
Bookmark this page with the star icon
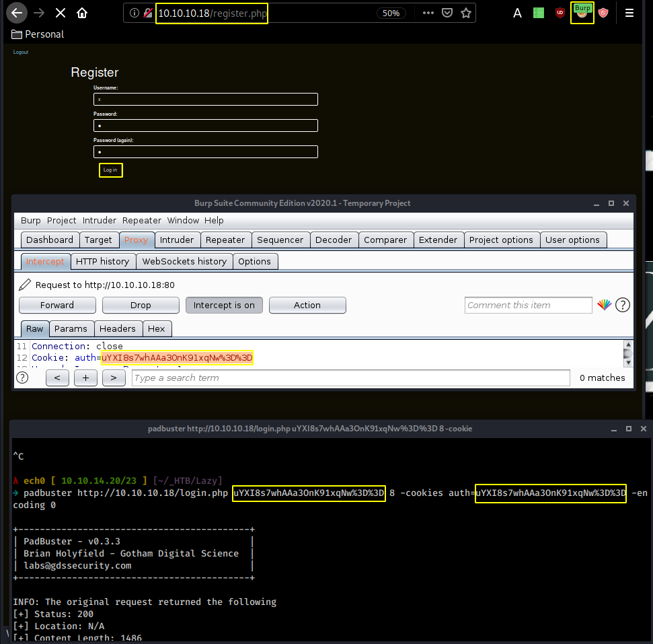pos(466,13)
